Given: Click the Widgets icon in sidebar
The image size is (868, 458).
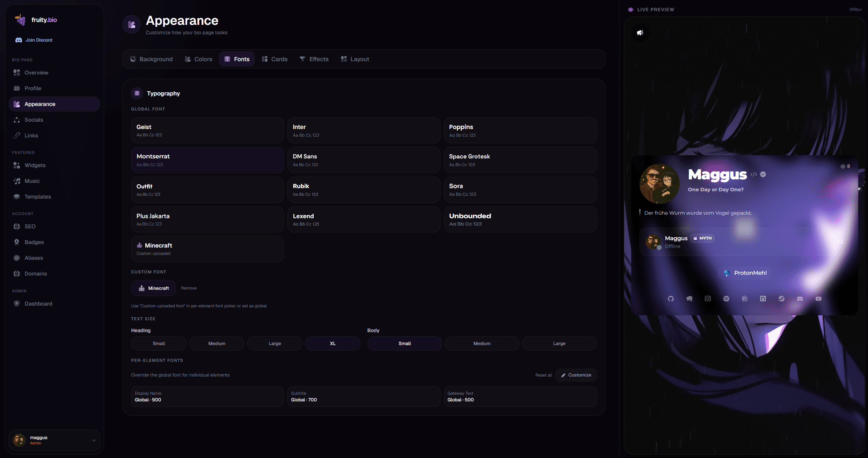Looking at the screenshot, I should click(16, 165).
